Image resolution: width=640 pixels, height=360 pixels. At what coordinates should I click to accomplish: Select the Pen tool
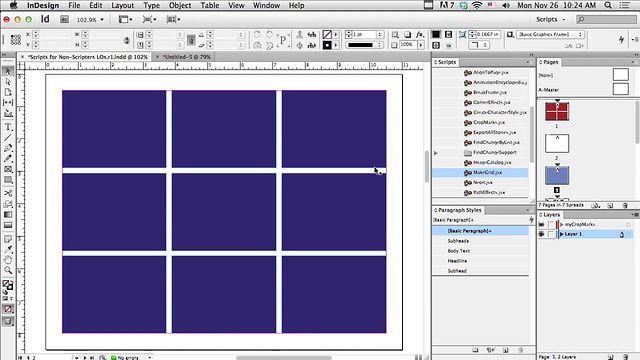point(8,148)
